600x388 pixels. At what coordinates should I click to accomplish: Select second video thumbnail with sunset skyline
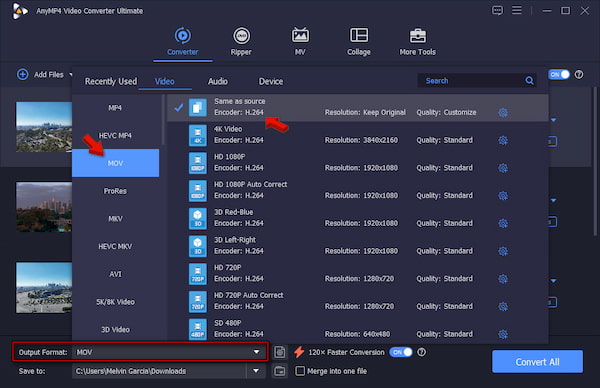[44, 207]
